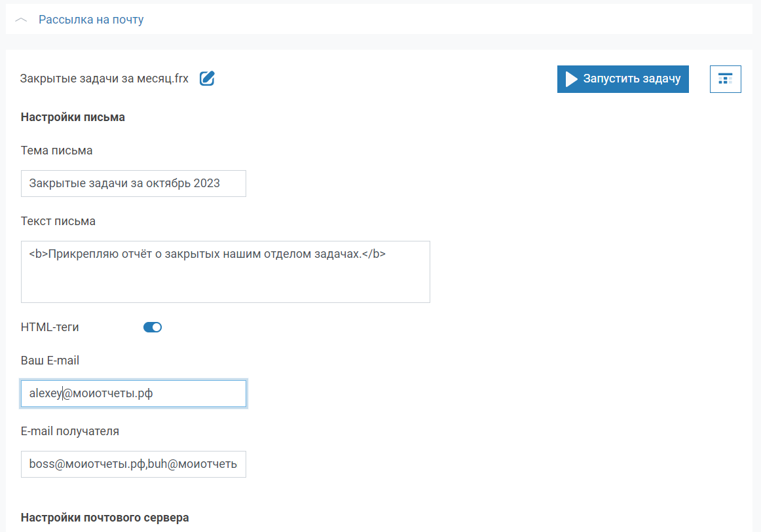
Task: Click the Тема письма label
Action: tap(57, 151)
